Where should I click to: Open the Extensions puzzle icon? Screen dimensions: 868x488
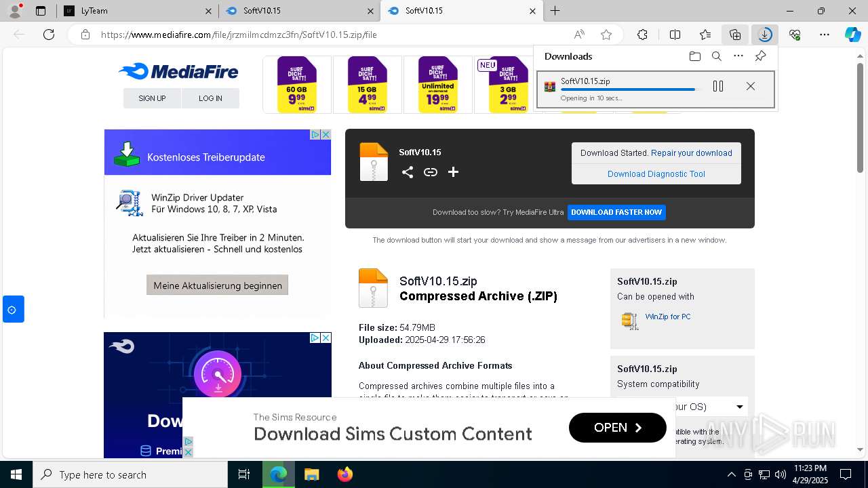click(x=642, y=35)
